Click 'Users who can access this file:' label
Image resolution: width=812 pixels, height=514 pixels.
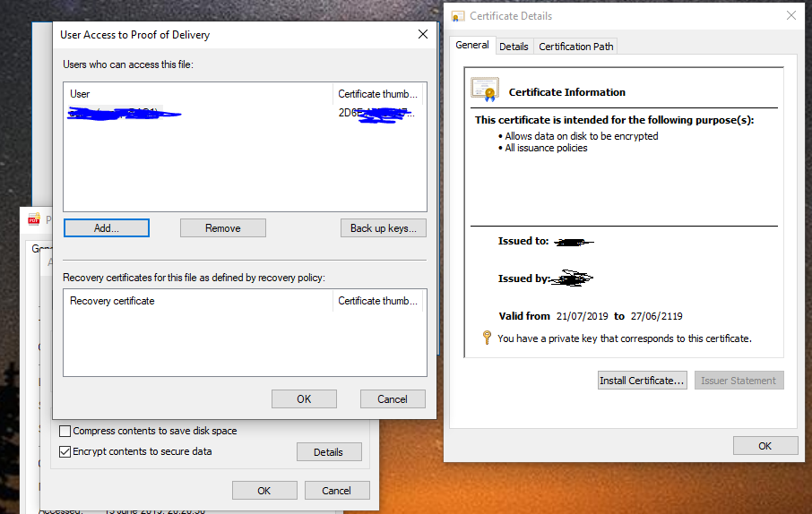pos(128,64)
